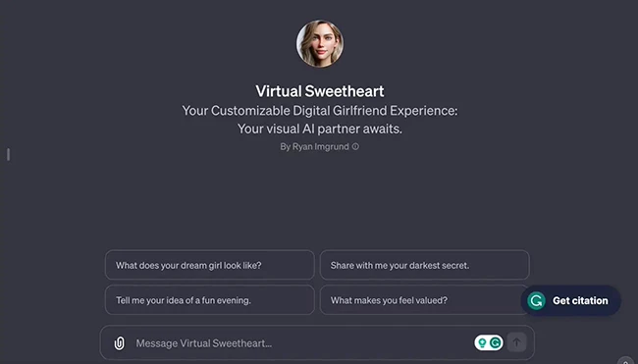The height and width of the screenshot is (364, 638).
Task: Open the help icon at bottom right corner
Action: tap(626, 360)
